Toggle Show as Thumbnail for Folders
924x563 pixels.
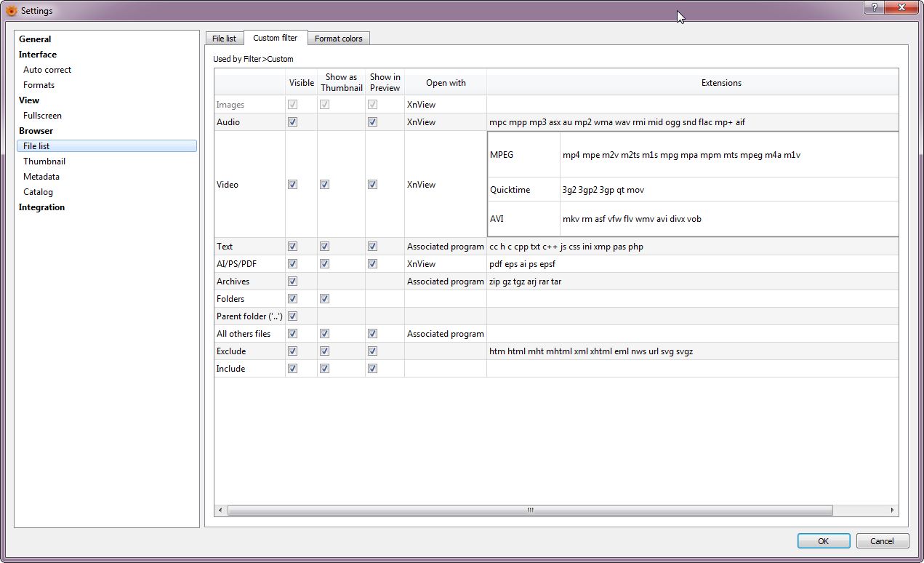tap(325, 299)
